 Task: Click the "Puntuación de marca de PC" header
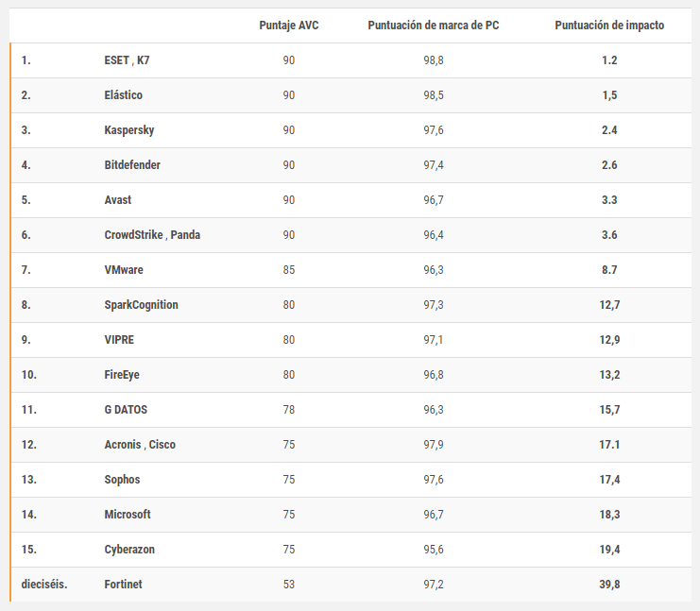tap(434, 25)
